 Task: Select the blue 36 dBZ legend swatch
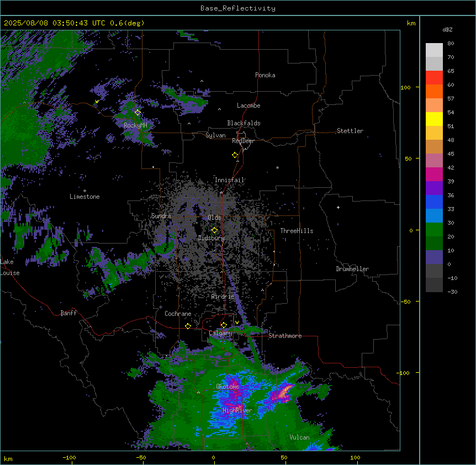pyautogui.click(x=434, y=202)
